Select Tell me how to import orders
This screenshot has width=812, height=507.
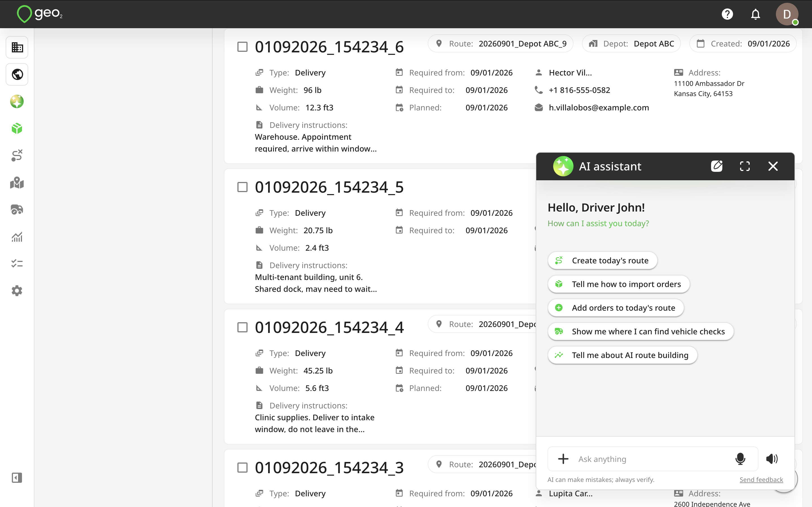click(618, 284)
